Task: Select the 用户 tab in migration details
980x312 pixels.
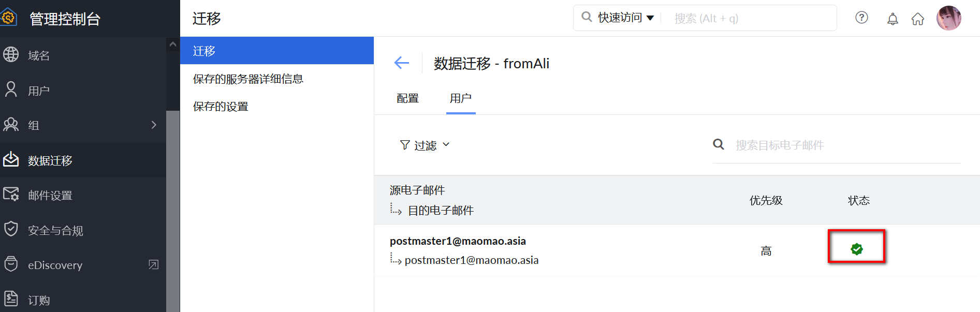Action: click(x=460, y=98)
